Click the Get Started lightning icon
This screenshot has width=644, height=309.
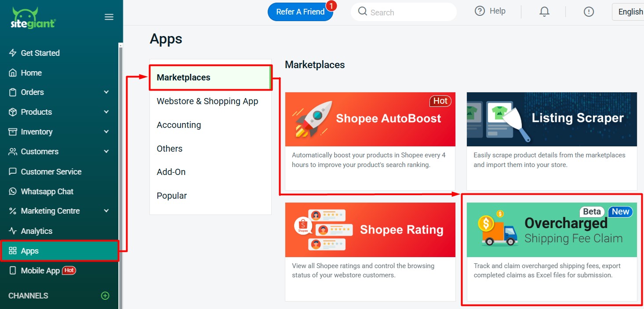tap(13, 53)
